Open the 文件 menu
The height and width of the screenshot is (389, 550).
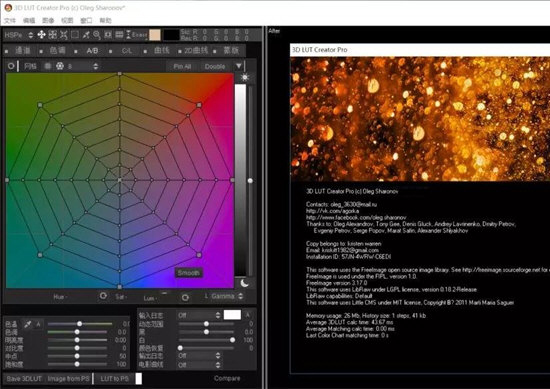(x=10, y=20)
